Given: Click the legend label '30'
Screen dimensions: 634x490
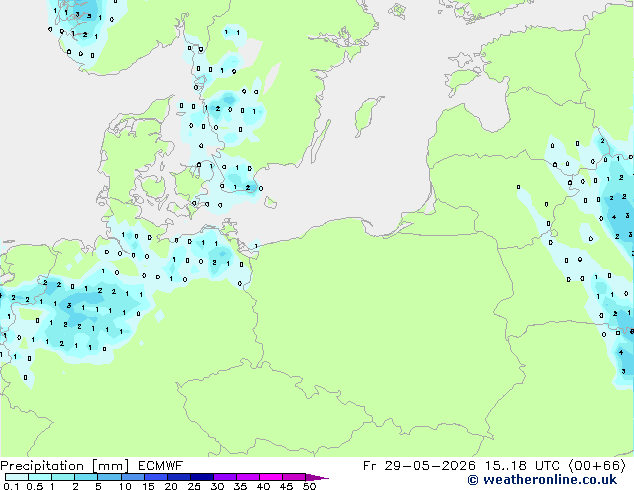Looking at the screenshot, I should click(x=217, y=486).
